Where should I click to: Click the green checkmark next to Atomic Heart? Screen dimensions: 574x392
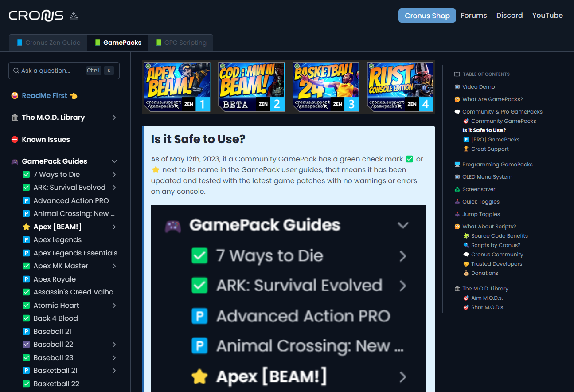coord(26,305)
